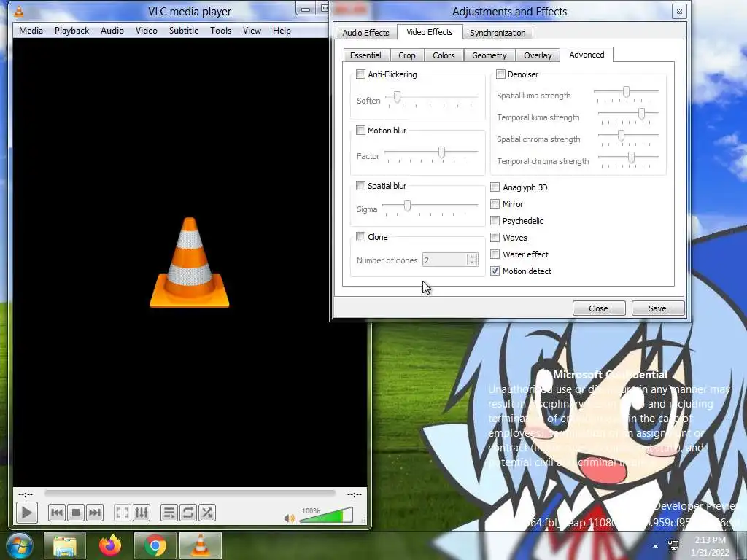Open the View menu
747x560 pixels.
[x=252, y=31]
